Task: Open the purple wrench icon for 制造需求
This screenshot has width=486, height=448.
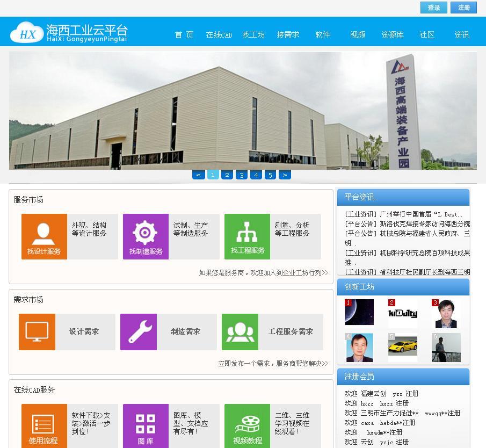Action: (x=139, y=332)
